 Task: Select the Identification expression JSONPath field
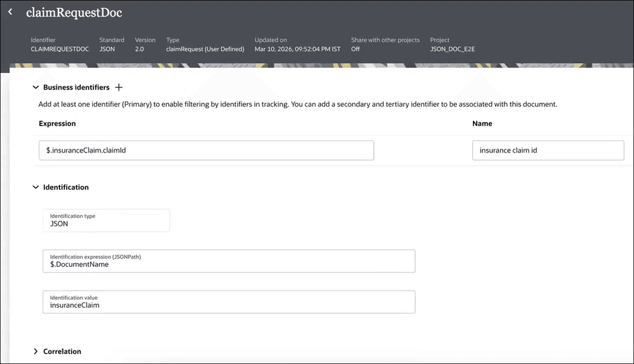[229, 261]
